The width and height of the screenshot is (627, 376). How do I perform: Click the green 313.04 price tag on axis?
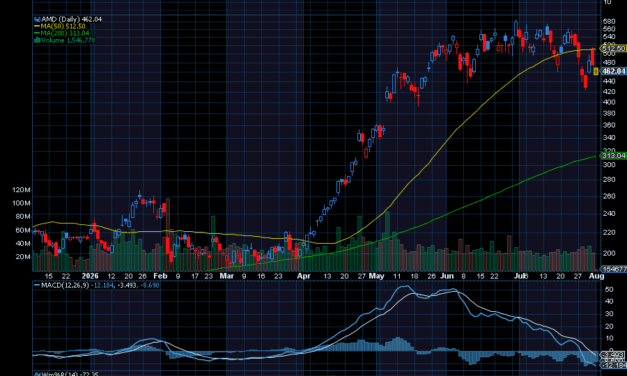[x=613, y=156]
